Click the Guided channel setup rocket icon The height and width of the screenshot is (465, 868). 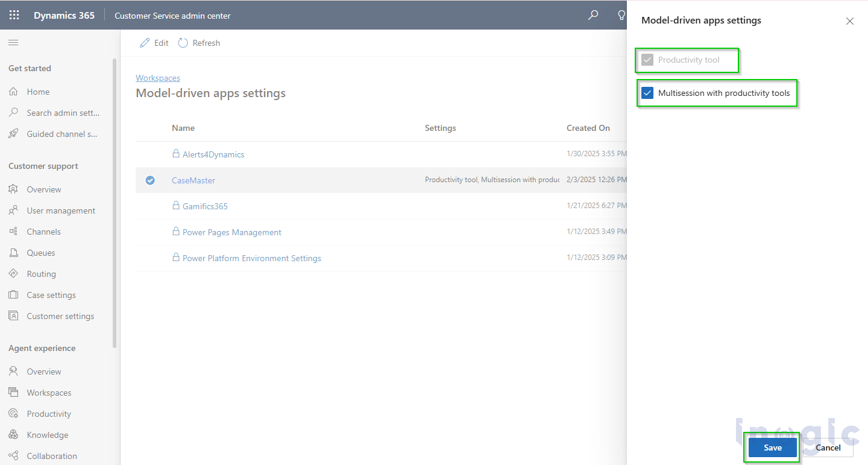pyautogui.click(x=13, y=134)
